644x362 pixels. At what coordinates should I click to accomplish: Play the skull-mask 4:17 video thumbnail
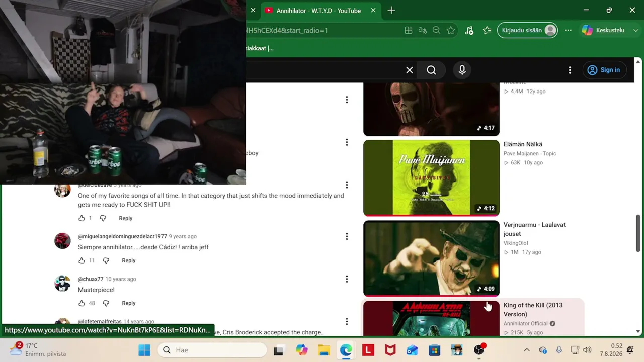point(431,109)
